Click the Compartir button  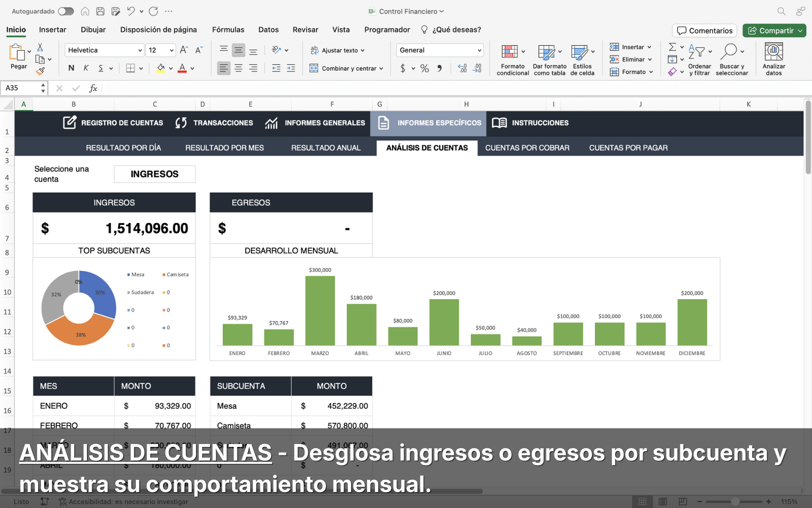pyautogui.click(x=774, y=31)
